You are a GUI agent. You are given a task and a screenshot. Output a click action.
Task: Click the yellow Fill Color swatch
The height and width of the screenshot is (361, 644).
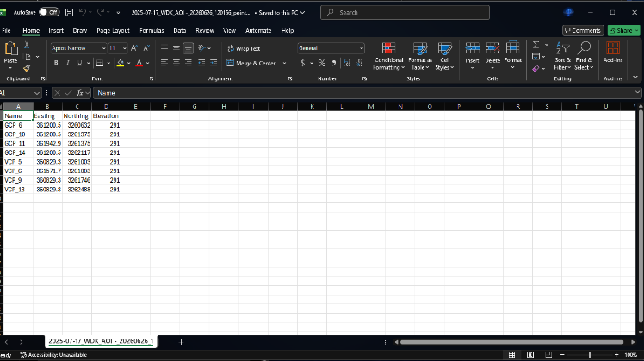121,63
